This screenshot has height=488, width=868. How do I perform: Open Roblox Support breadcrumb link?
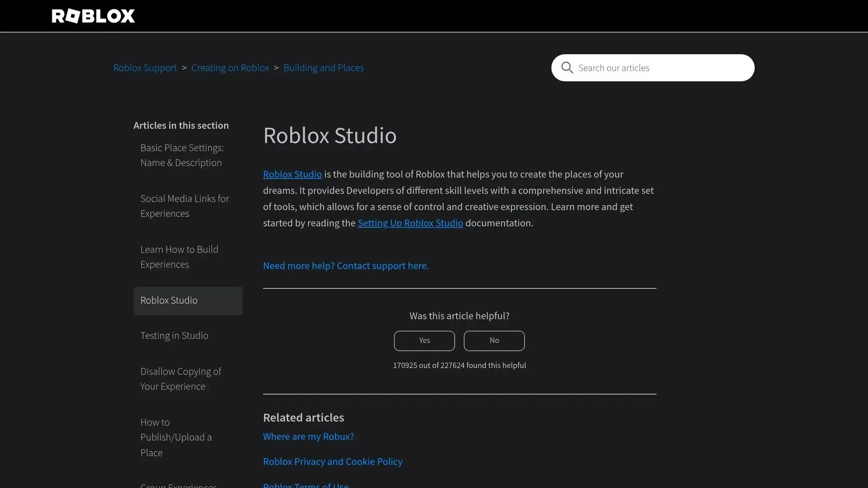click(x=145, y=68)
